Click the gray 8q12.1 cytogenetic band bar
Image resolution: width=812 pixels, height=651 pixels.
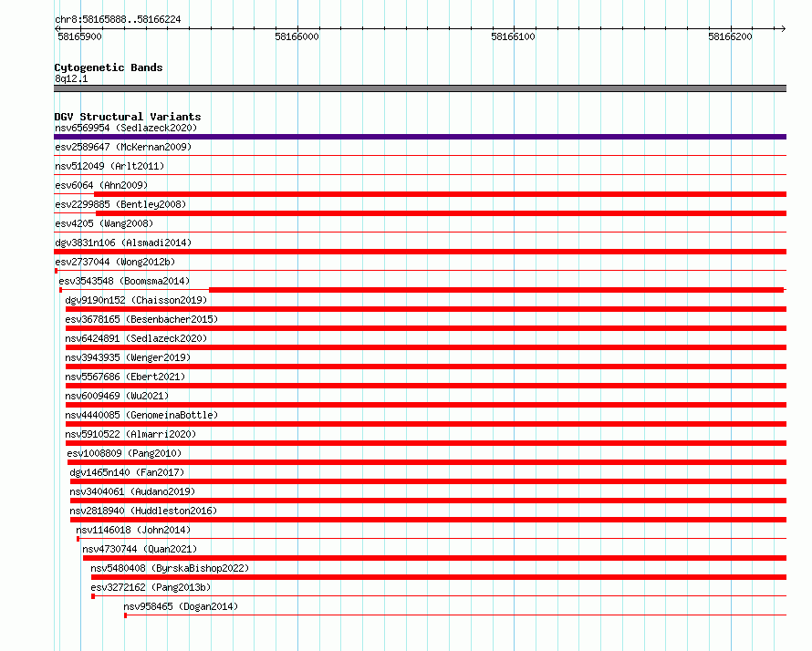pos(420,88)
